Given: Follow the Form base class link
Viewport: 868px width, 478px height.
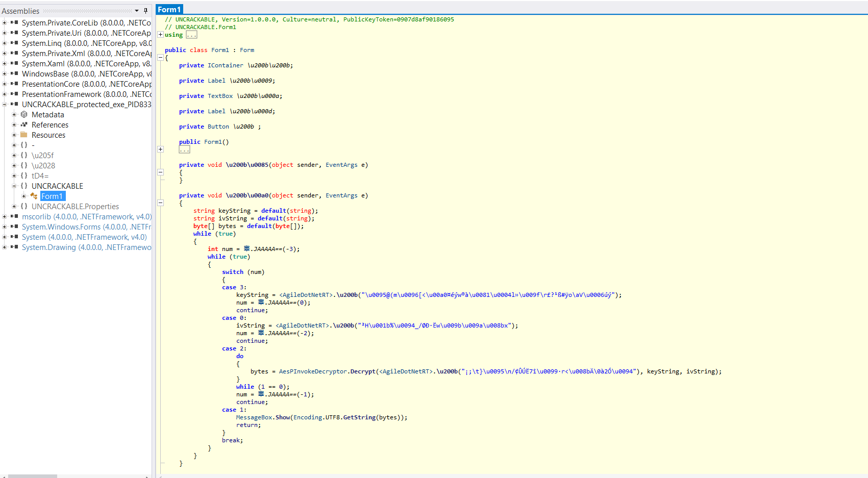Looking at the screenshot, I should tap(247, 50).
